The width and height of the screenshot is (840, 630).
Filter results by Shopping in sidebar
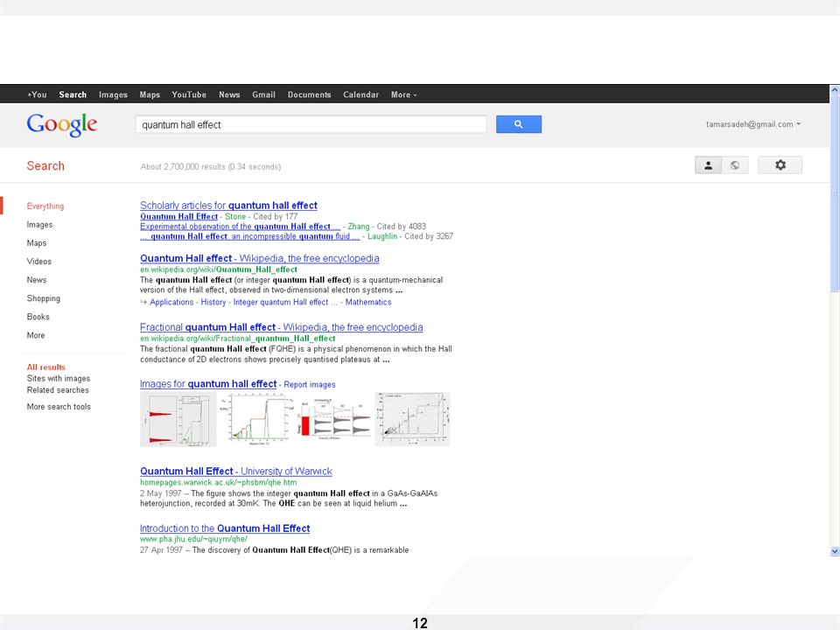[x=44, y=298]
